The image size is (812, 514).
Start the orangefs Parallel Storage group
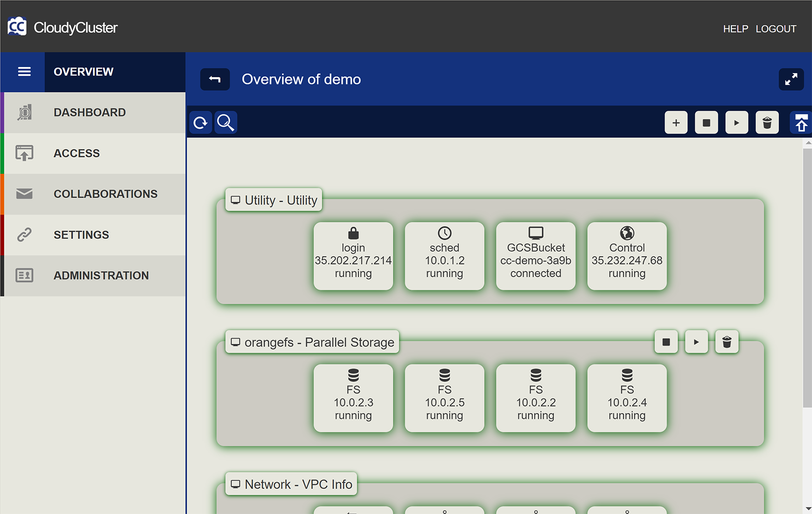coord(696,342)
